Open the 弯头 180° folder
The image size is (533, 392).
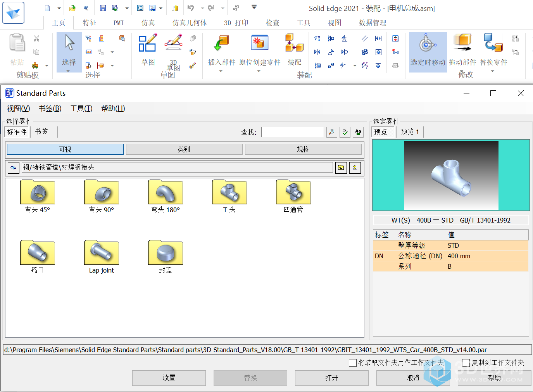pyautogui.click(x=166, y=196)
